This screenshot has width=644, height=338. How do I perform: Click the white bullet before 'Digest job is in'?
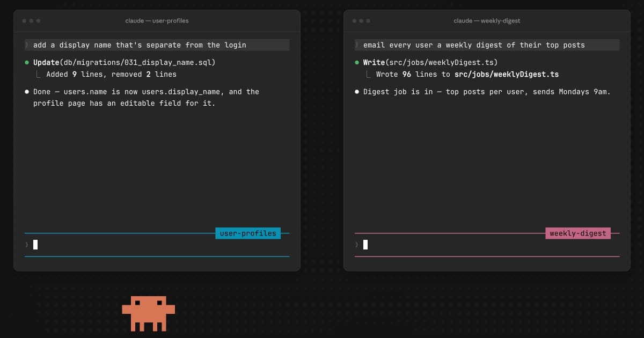[357, 92]
